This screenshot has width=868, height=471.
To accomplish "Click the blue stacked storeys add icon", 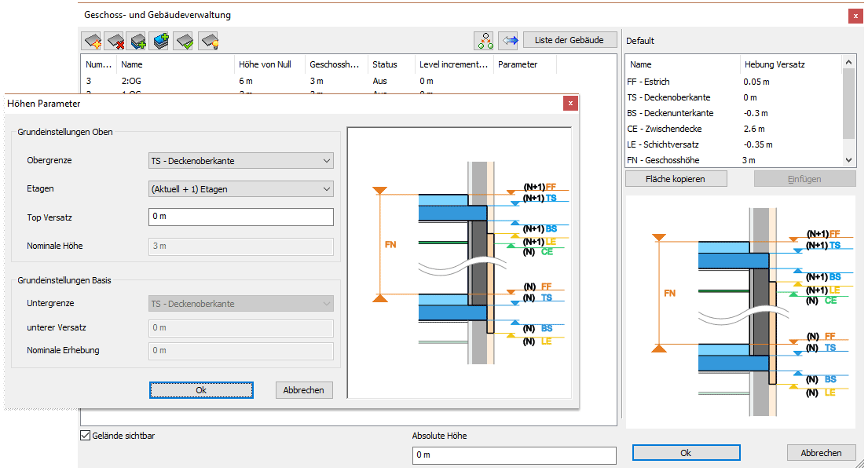I will pos(161,40).
